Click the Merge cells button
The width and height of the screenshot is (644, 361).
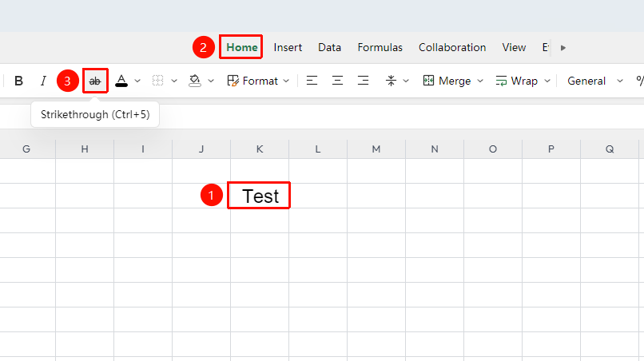447,81
